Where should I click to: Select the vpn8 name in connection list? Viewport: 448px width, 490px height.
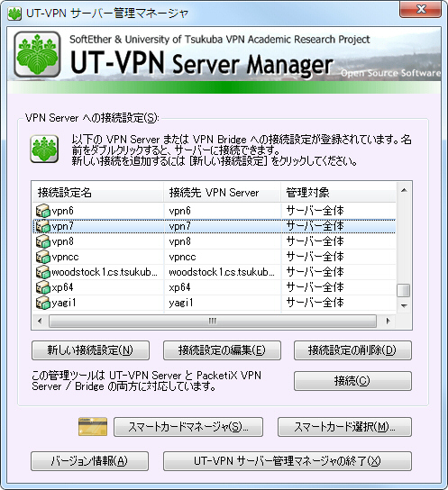(63, 241)
